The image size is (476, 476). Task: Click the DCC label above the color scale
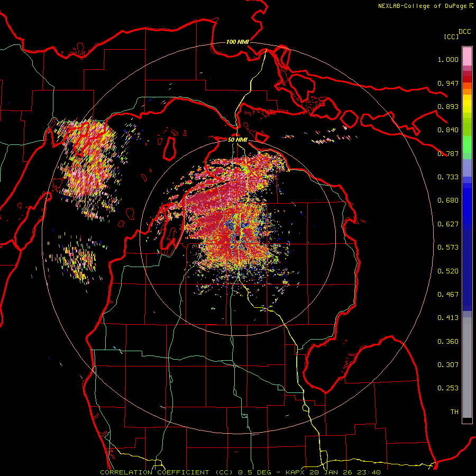[x=464, y=32]
